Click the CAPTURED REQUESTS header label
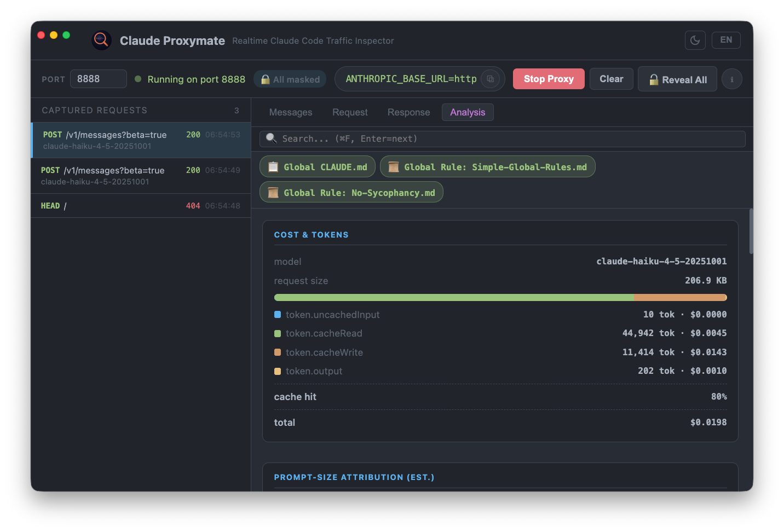The image size is (784, 532). click(95, 111)
